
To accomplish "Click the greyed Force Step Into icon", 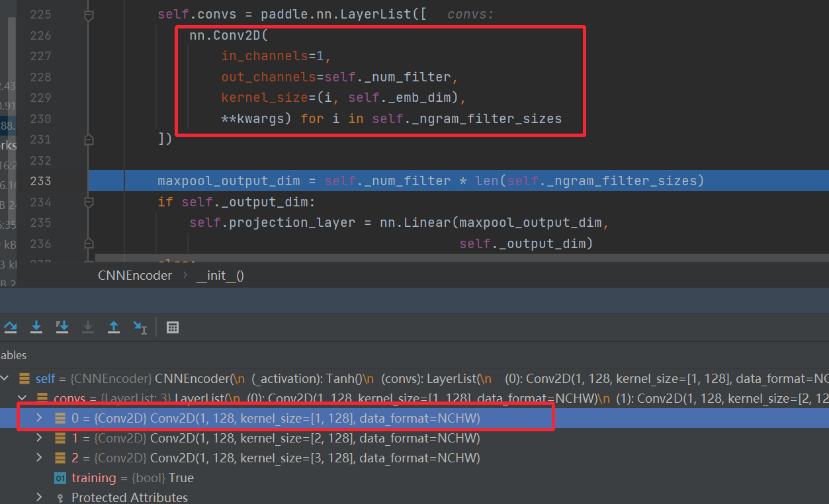I will click(x=88, y=327).
